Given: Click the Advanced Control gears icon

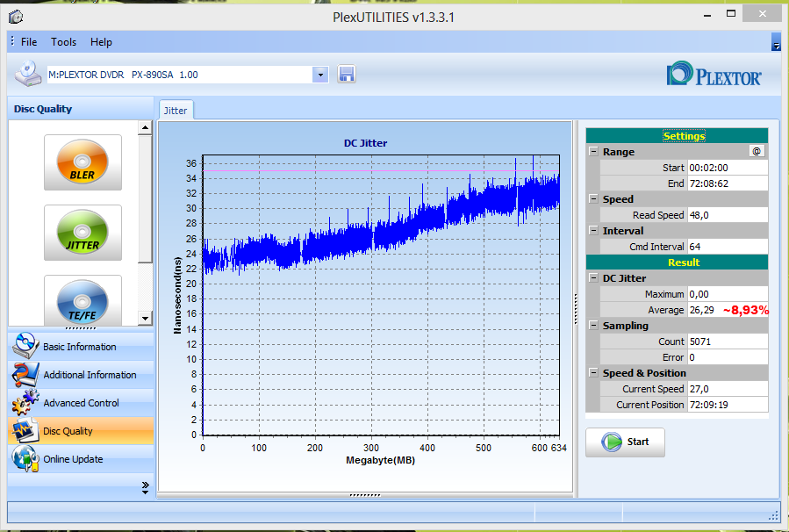Looking at the screenshot, I should pos(25,402).
